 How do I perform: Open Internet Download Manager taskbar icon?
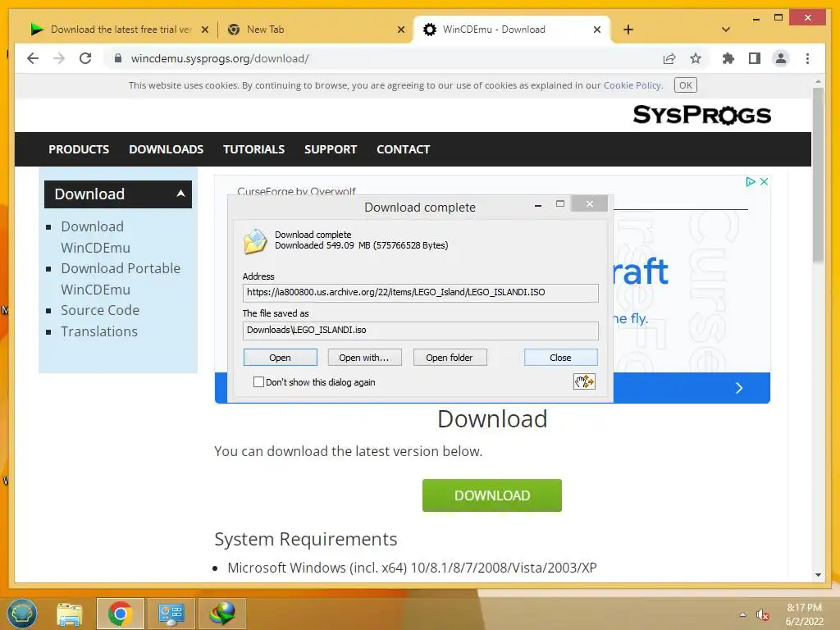click(221, 614)
